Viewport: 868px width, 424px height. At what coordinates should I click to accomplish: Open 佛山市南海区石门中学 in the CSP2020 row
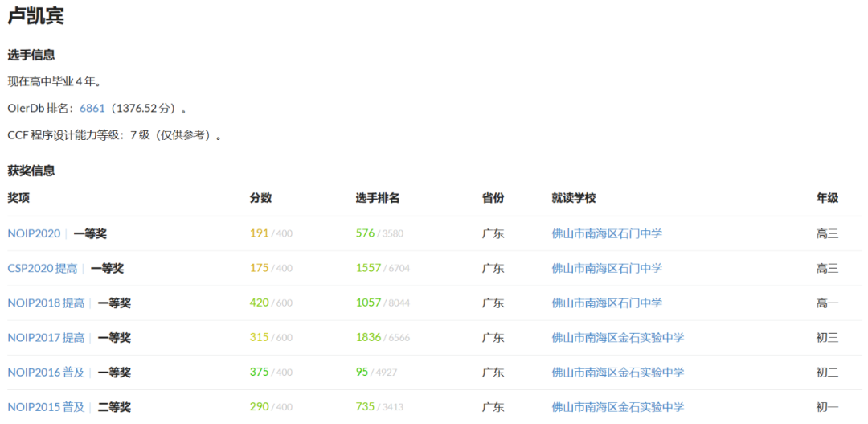(x=607, y=268)
